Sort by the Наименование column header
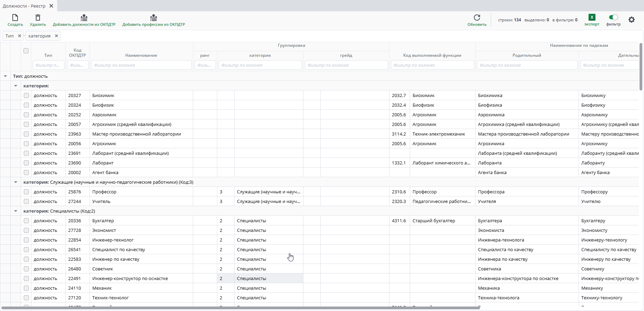The height and width of the screenshot is (311, 644). 141,55
